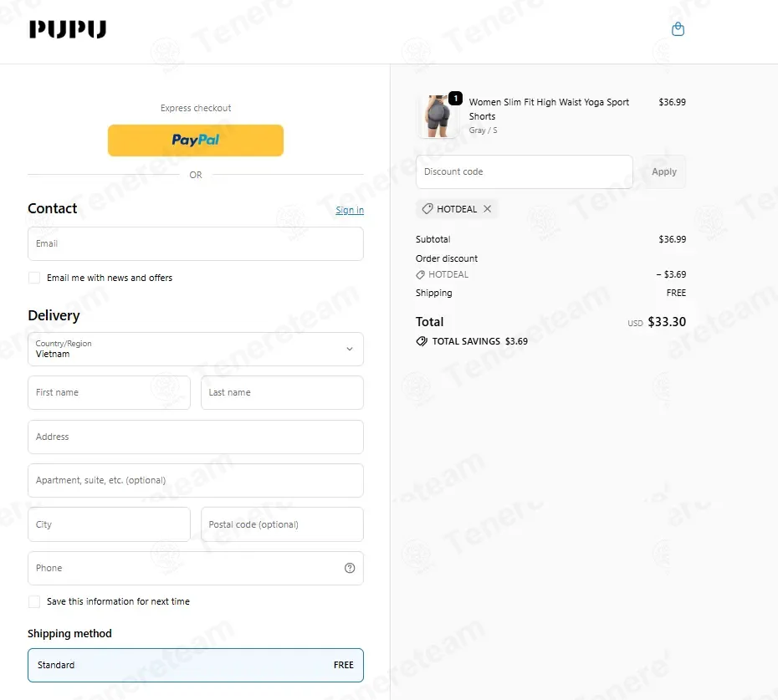This screenshot has height=700, width=778.
Task: Expand the Country/Region dropdown showing Vietnam
Action: pyautogui.click(x=196, y=350)
